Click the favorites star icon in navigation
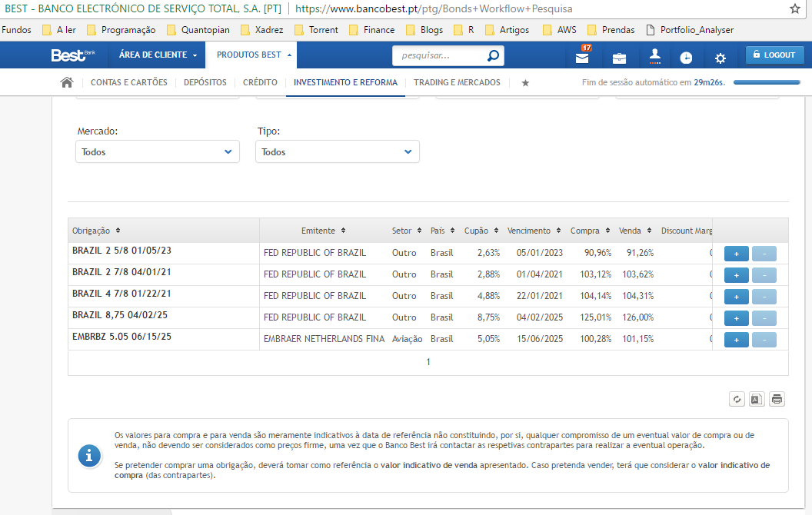The height and width of the screenshot is (515, 812). pos(525,83)
